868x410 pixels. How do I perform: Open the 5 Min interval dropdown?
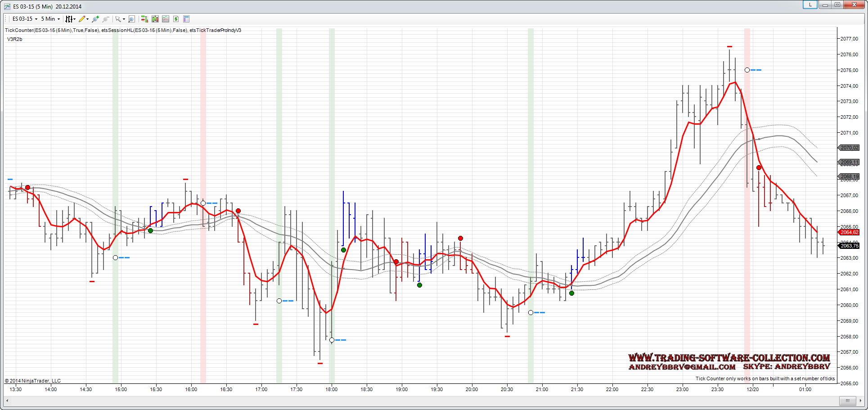50,19
